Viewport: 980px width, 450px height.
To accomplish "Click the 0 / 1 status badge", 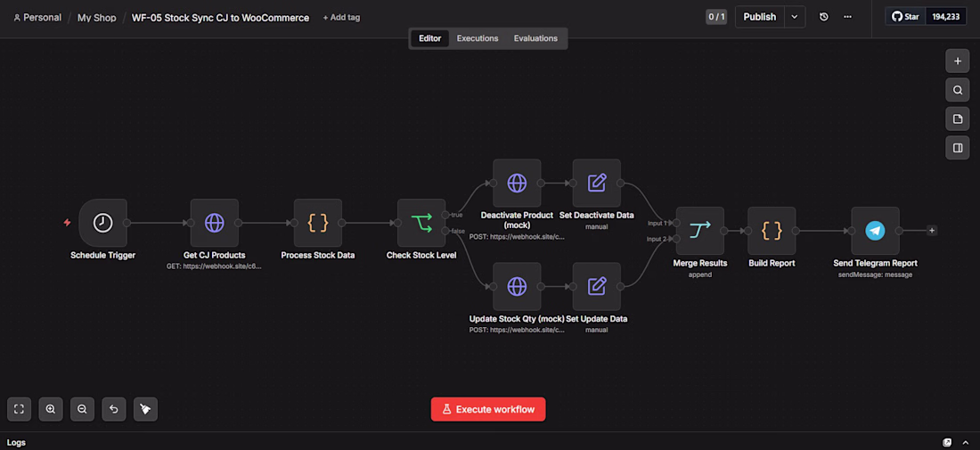I will [x=716, y=17].
